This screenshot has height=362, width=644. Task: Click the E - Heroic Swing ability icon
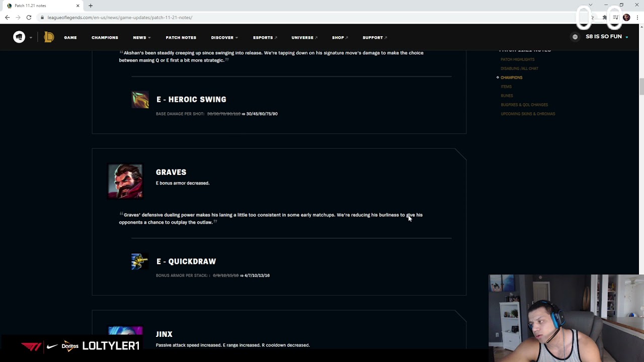(140, 100)
